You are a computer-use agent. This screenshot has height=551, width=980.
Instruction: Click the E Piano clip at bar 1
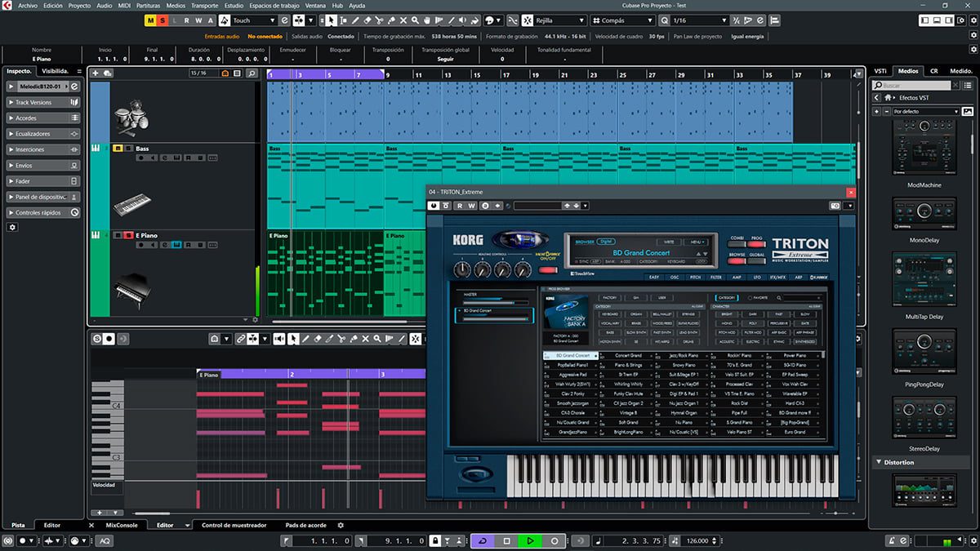pyautogui.click(x=325, y=273)
